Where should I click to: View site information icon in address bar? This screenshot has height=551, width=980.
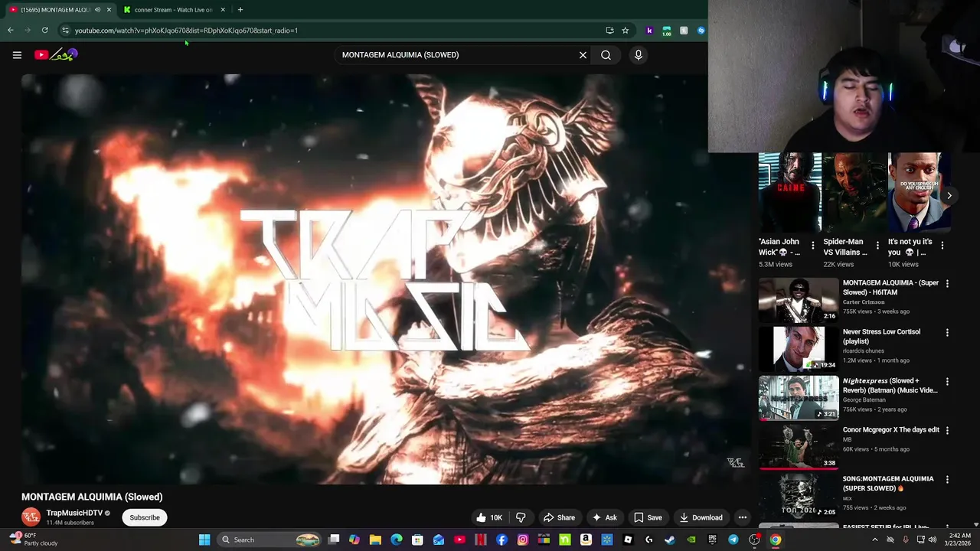pyautogui.click(x=65, y=31)
